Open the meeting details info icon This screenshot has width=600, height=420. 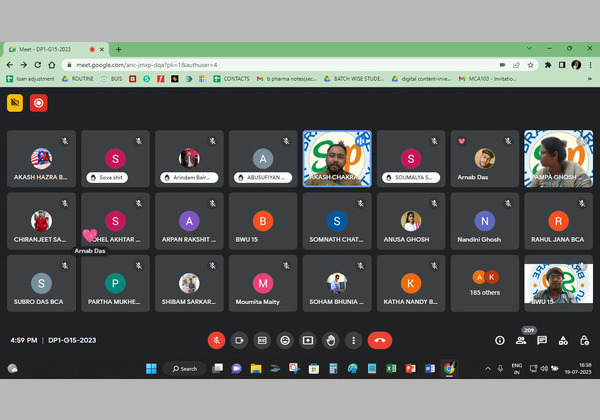pyautogui.click(x=500, y=340)
